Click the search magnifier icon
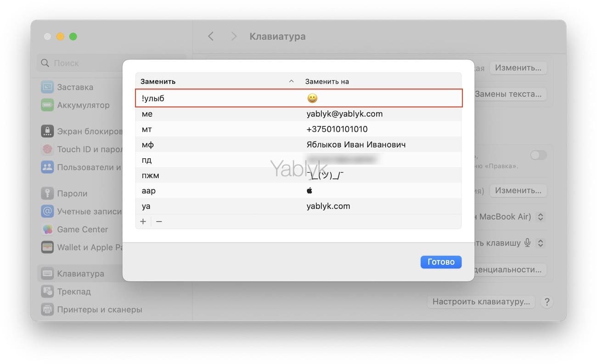 click(x=45, y=63)
